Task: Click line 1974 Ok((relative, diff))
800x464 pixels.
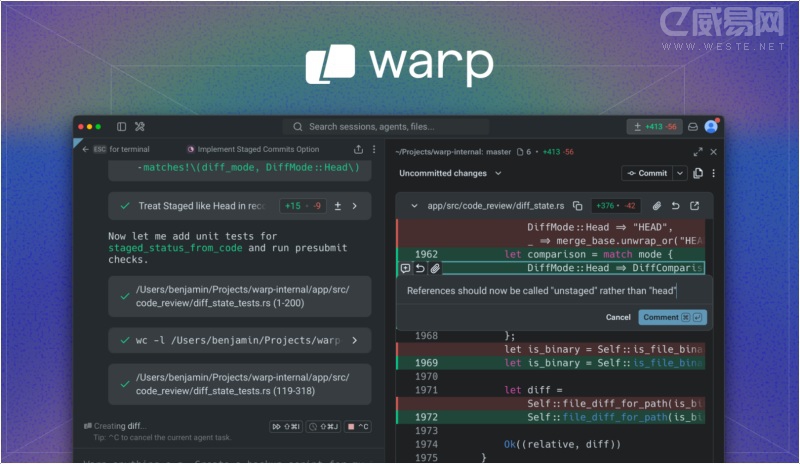Action: click(x=562, y=444)
